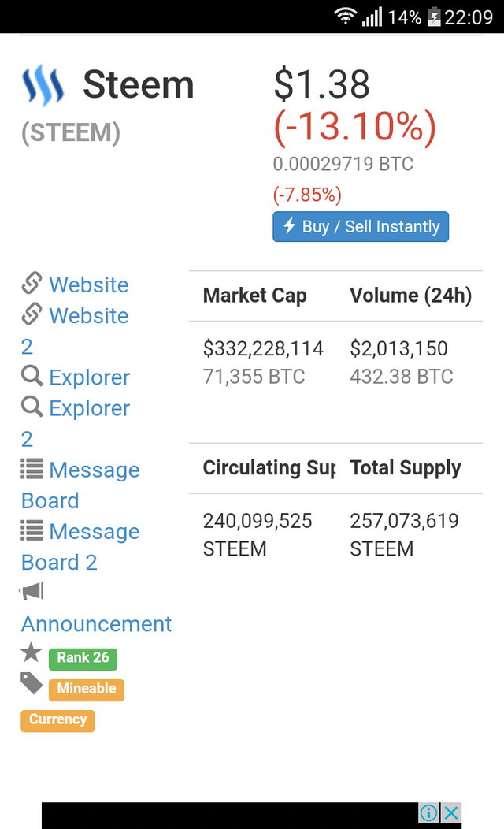Tap the tag icon next to Mineable
Viewport: 504px width, 829px height.
point(31,683)
